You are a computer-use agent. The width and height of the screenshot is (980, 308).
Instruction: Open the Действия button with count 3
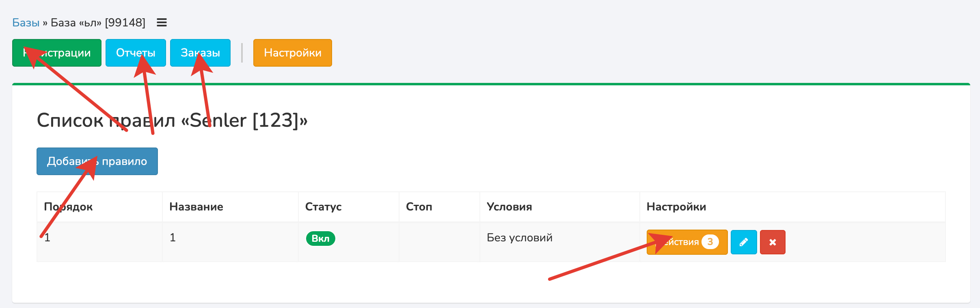pyautogui.click(x=686, y=242)
